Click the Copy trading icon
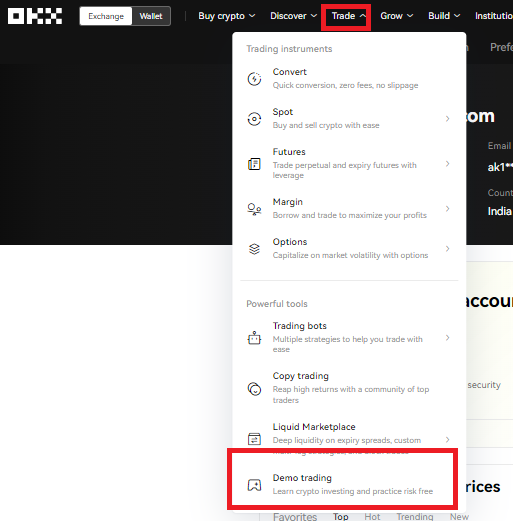Viewport: 513px width, 521px height. [254, 389]
